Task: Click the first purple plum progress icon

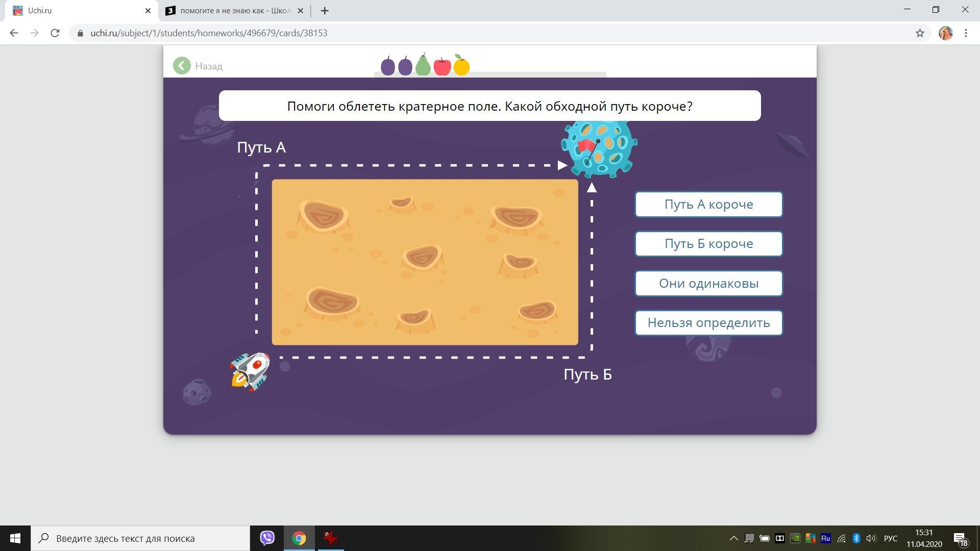Action: [x=388, y=66]
